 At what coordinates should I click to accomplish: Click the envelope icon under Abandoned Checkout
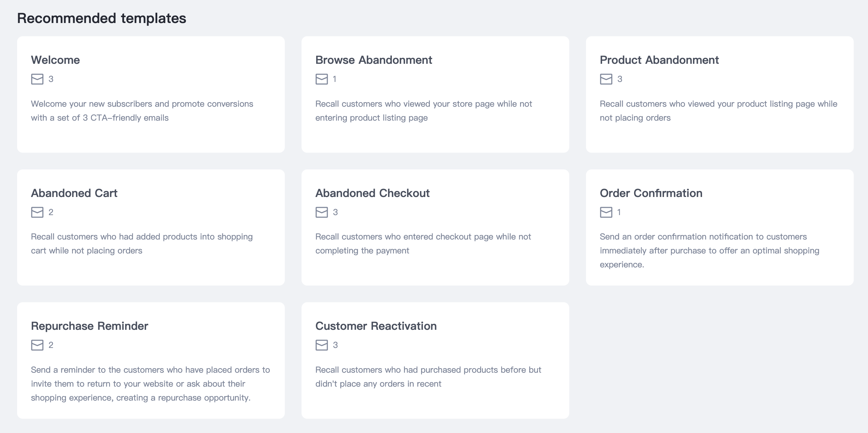pos(321,212)
